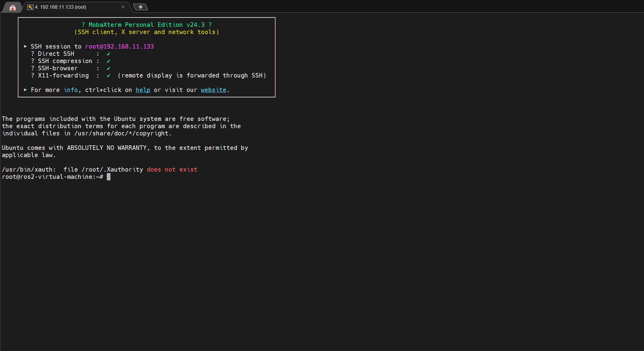Image resolution: width=644 pixels, height=351 pixels.
Task: Open a new tab with plus button
Action: pos(140,7)
